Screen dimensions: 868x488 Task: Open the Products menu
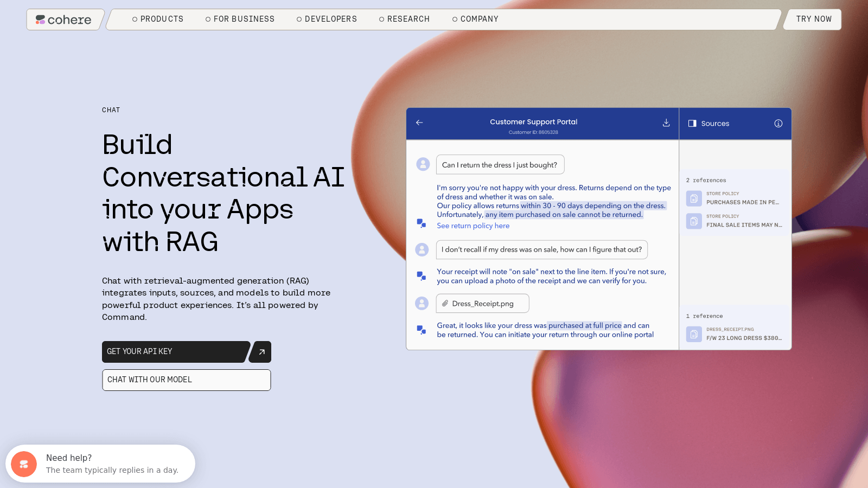(x=158, y=19)
